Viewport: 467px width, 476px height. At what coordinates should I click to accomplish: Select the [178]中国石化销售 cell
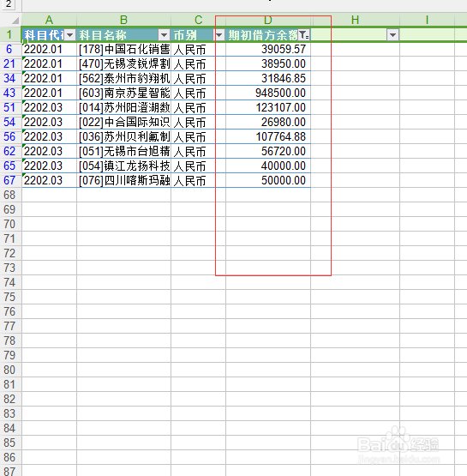click(x=123, y=49)
